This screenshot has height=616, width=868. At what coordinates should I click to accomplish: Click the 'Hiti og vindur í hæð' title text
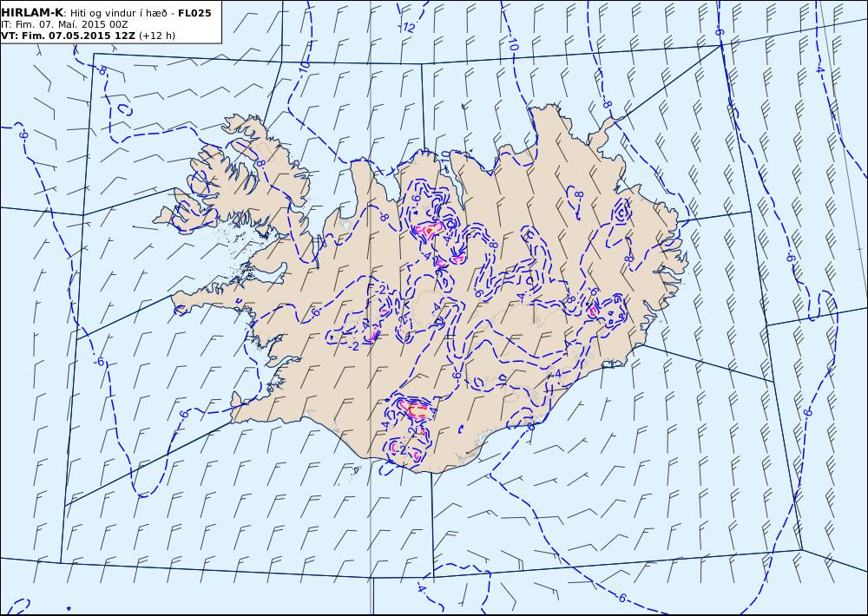(x=118, y=13)
